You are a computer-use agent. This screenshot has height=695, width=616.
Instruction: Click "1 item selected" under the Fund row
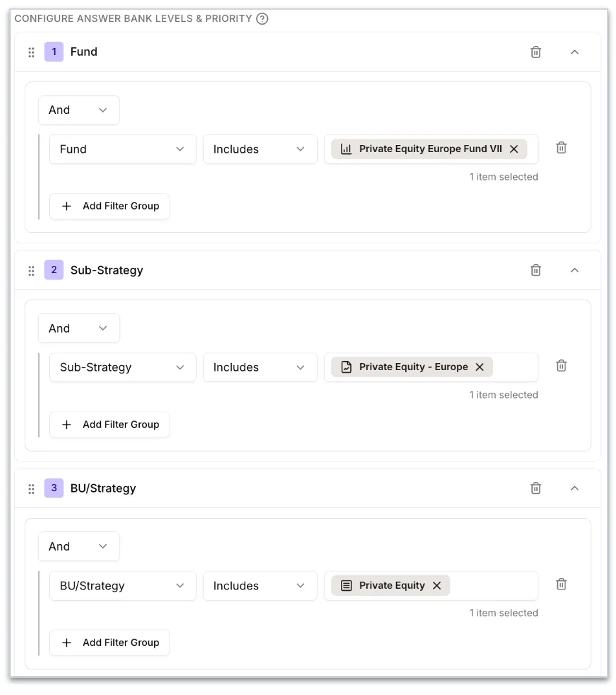[504, 177]
